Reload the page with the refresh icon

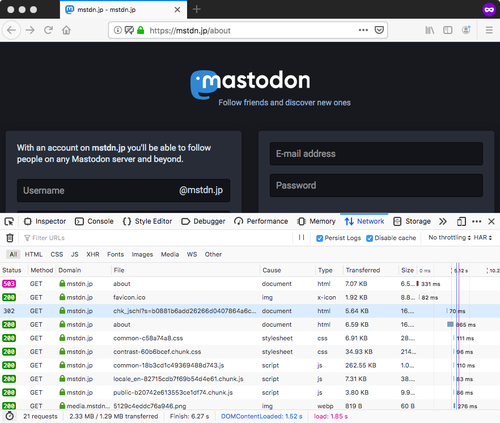point(48,30)
